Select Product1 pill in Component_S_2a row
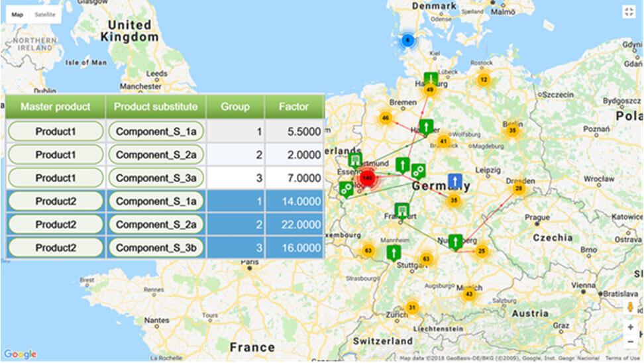Viewport: 644px width, 363px height. [x=56, y=155]
